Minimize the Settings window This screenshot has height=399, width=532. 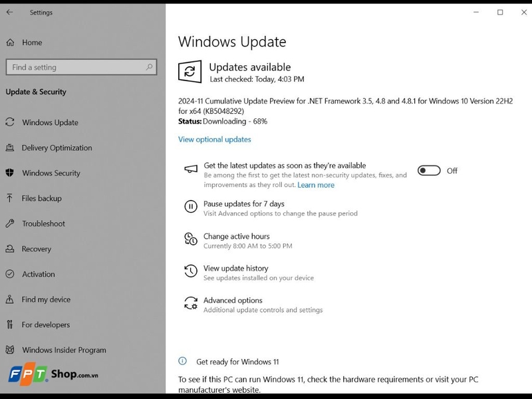[x=476, y=12]
